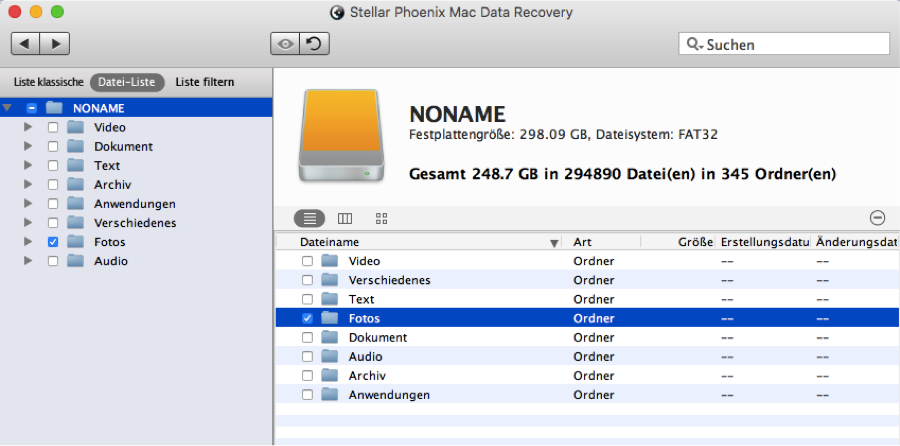Select Verschiedenes in the sidebar tree
The width and height of the screenshot is (900, 446).
pyautogui.click(x=135, y=223)
